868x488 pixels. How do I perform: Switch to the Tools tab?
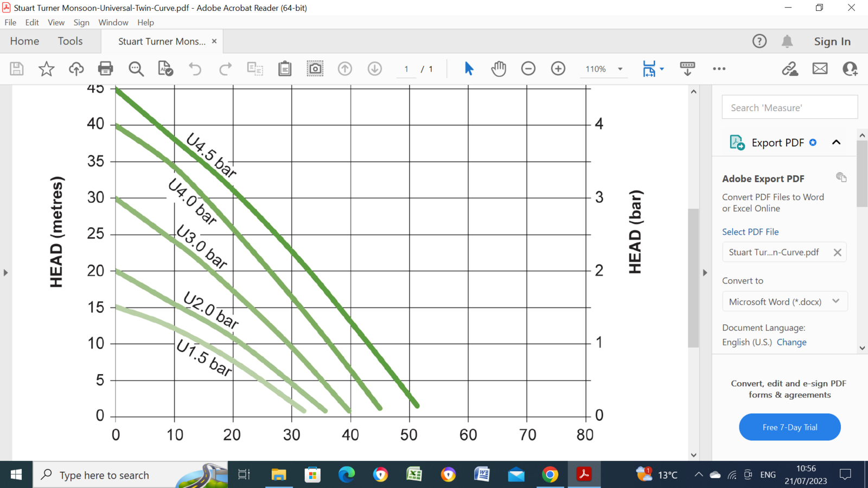point(70,41)
